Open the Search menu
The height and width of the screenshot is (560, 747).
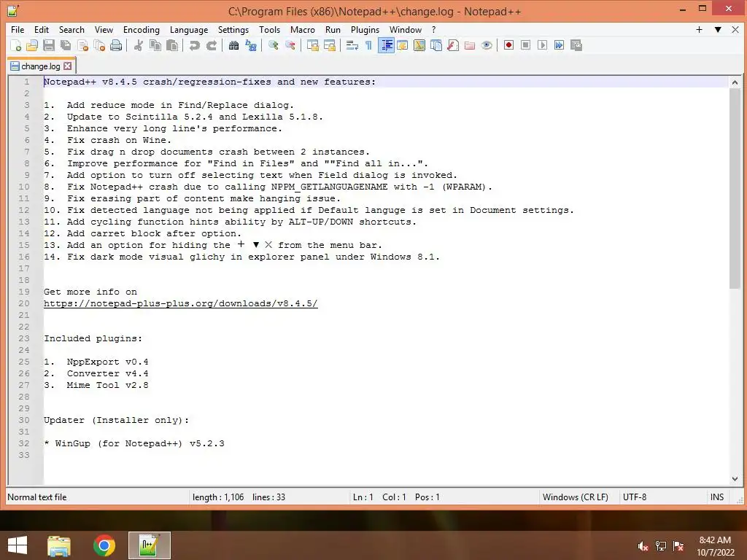[71, 29]
